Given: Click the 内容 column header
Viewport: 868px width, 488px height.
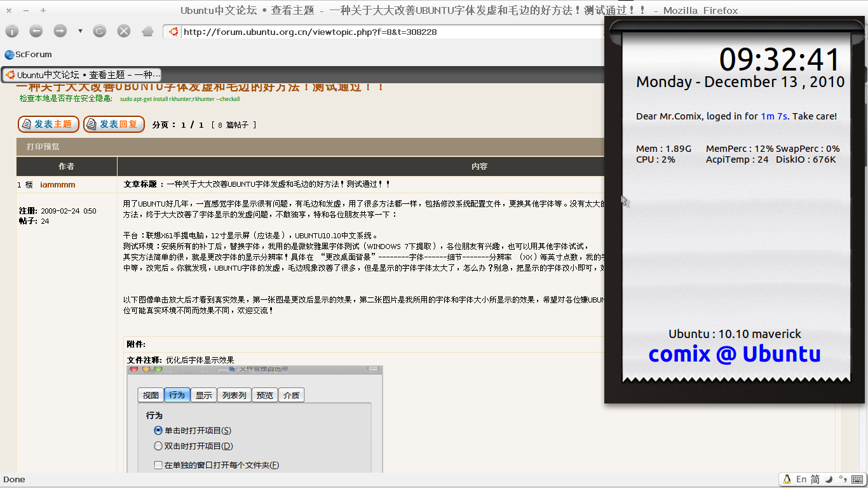Looking at the screenshot, I should [x=479, y=166].
